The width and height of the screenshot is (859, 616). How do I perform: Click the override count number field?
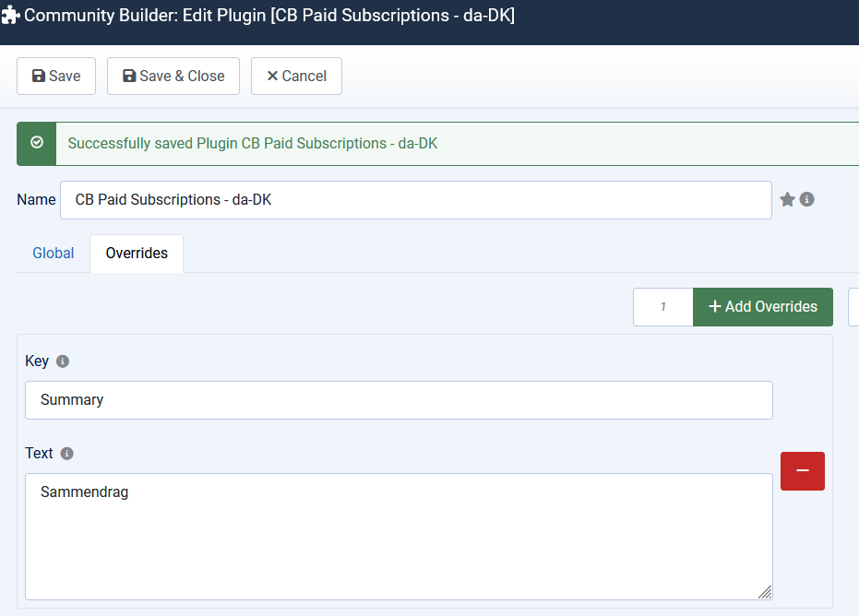pyautogui.click(x=663, y=307)
